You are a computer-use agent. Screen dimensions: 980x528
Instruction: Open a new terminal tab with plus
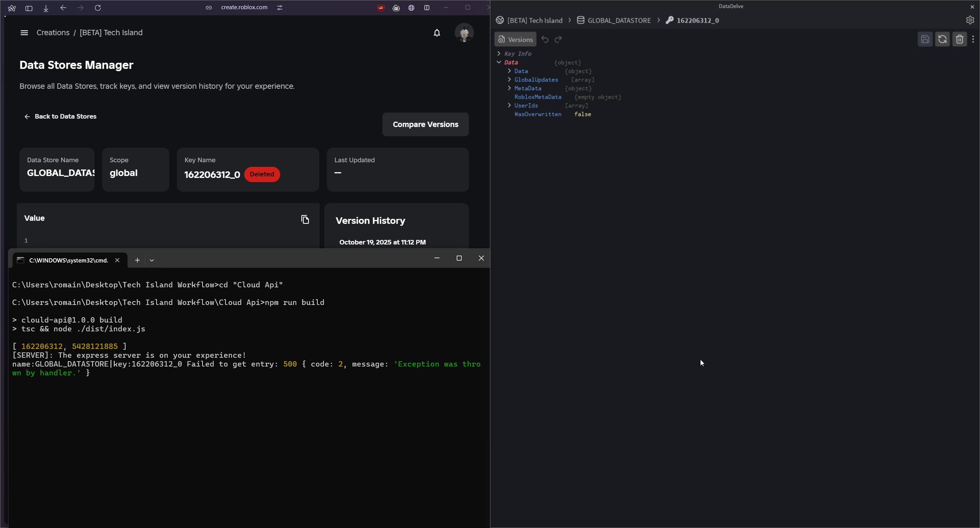(x=137, y=260)
